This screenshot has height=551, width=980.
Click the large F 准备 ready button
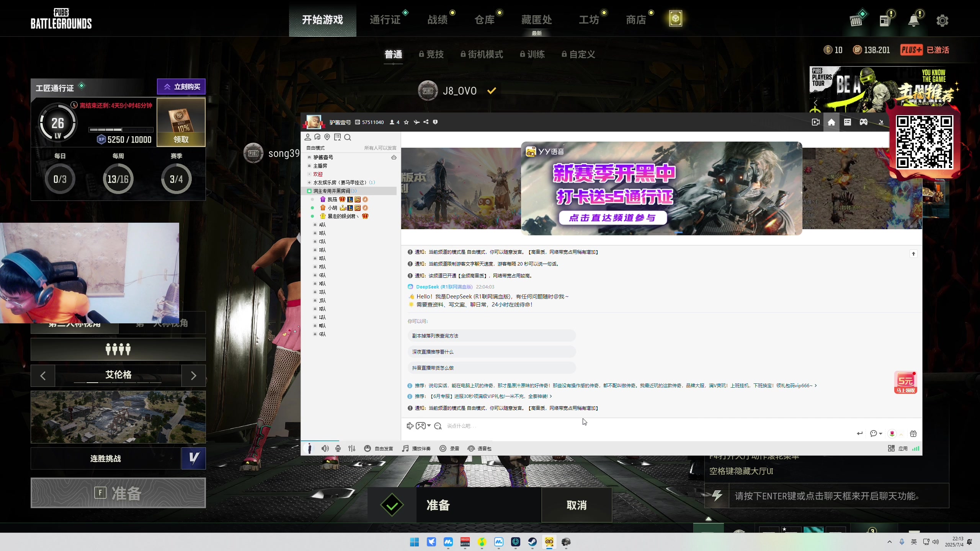coord(118,493)
